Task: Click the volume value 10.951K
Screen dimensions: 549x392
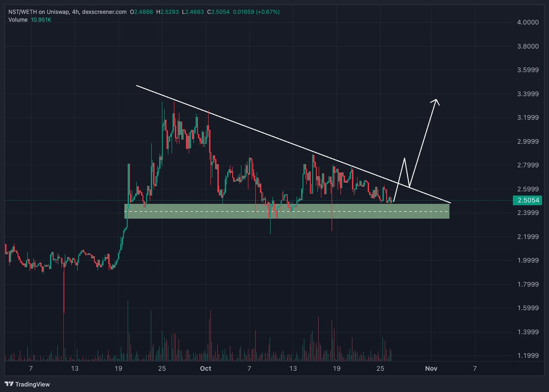Action: 41,19
